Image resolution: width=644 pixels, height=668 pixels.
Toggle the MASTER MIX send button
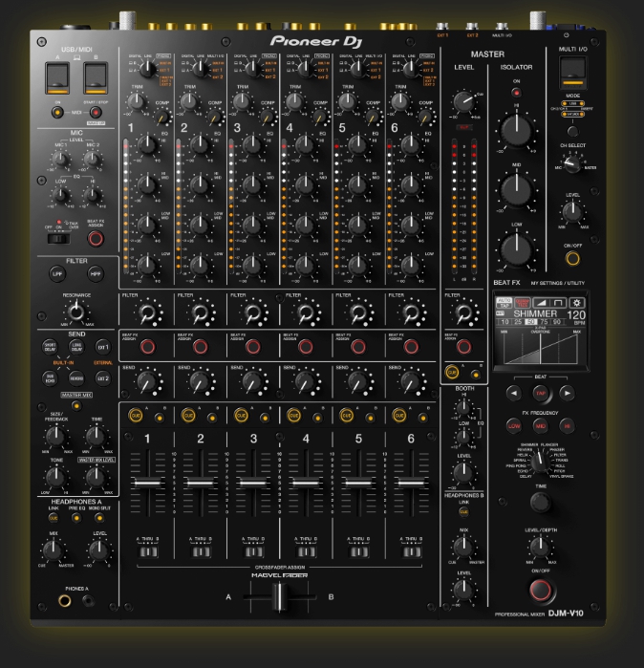click(76, 405)
